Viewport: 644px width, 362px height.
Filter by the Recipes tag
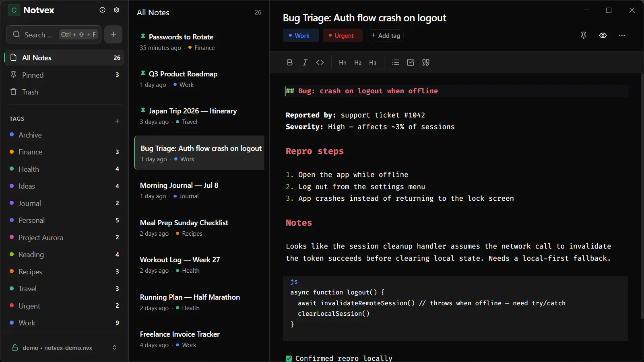(64, 271)
